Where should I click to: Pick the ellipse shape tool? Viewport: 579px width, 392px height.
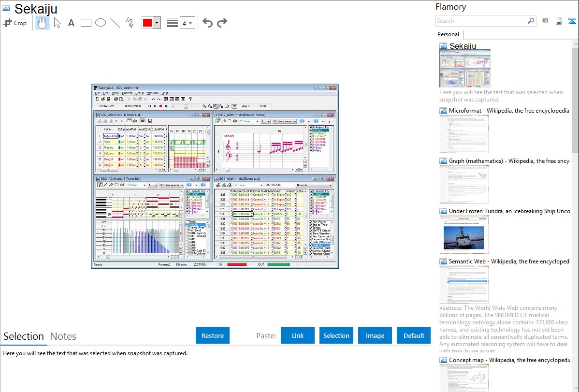101,23
